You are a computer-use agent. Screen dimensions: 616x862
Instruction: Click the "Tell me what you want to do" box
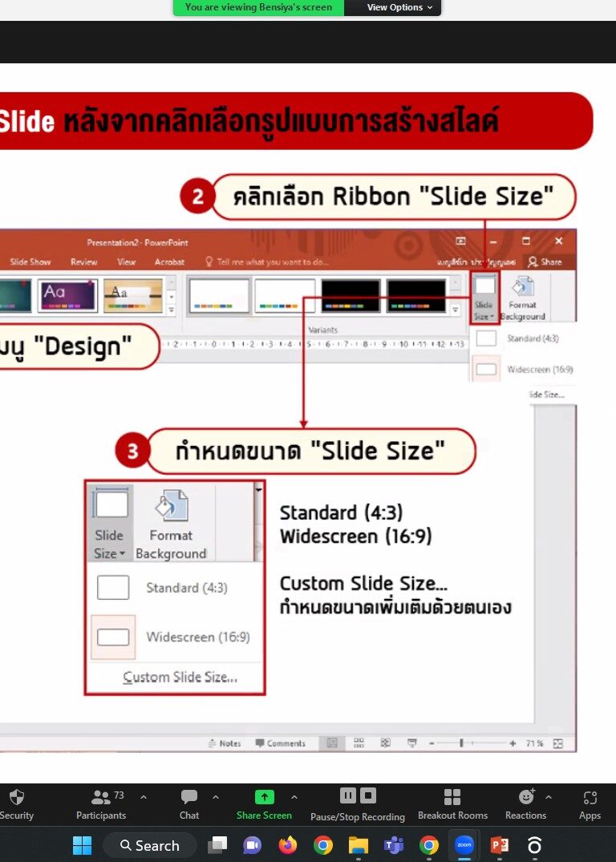tap(267, 261)
